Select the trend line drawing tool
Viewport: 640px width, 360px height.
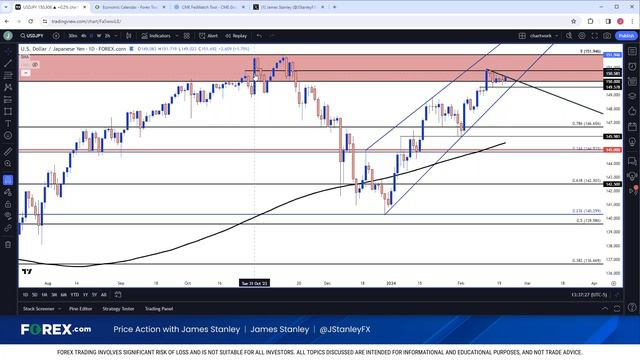coord(8,63)
